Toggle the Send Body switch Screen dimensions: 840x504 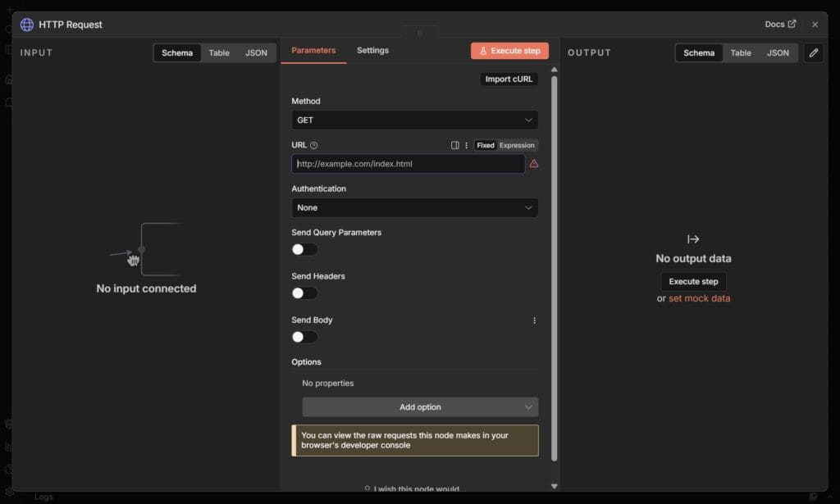click(x=304, y=337)
